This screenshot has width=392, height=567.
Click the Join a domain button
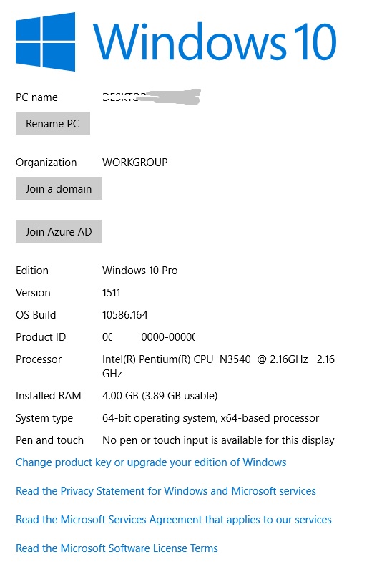tap(59, 188)
